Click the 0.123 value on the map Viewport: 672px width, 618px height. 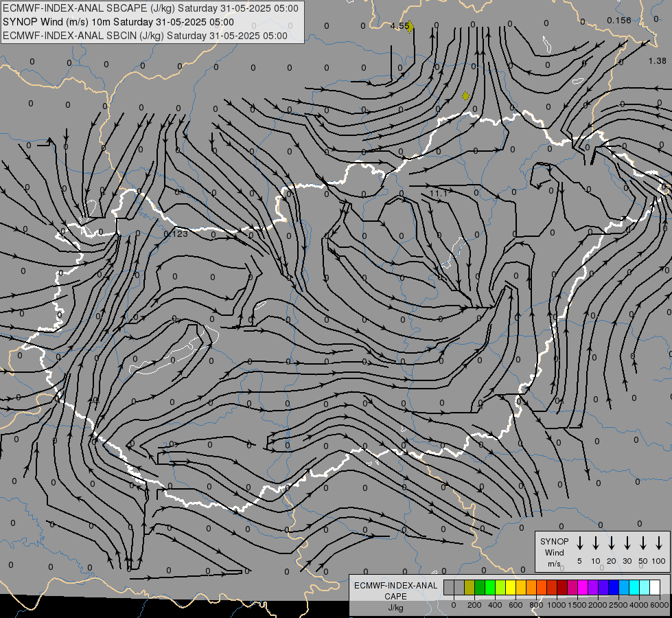[x=176, y=234]
